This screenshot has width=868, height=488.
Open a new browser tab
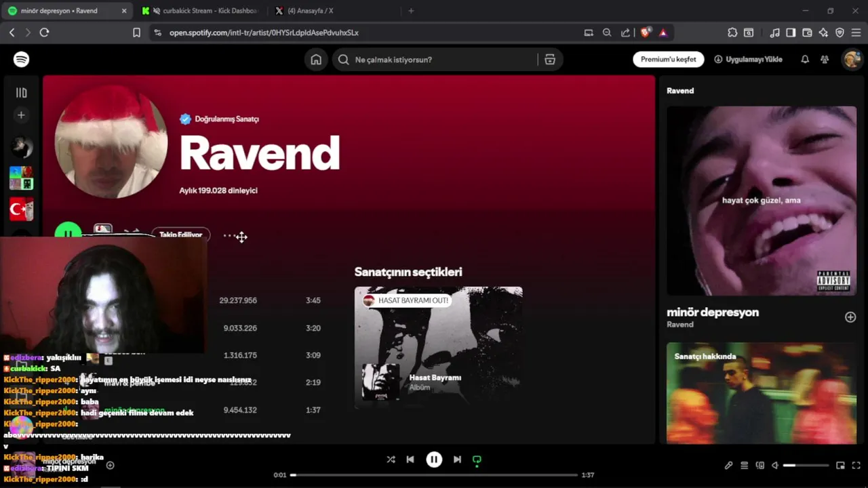411,11
